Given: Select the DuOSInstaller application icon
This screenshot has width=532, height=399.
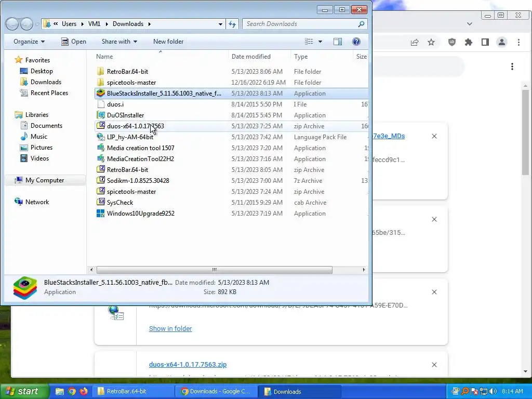Looking at the screenshot, I should 100,115.
